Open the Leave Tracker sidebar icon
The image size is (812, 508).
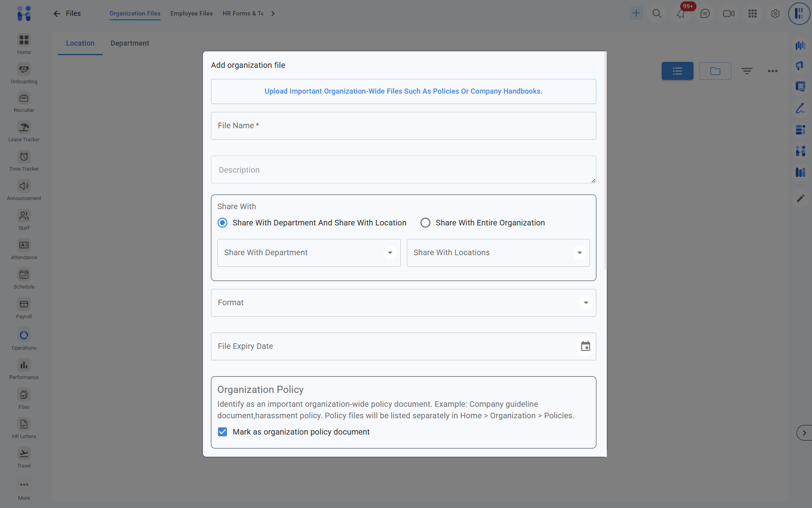pyautogui.click(x=24, y=128)
